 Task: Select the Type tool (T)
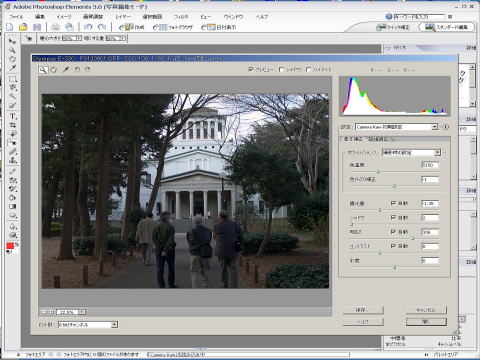(12, 116)
